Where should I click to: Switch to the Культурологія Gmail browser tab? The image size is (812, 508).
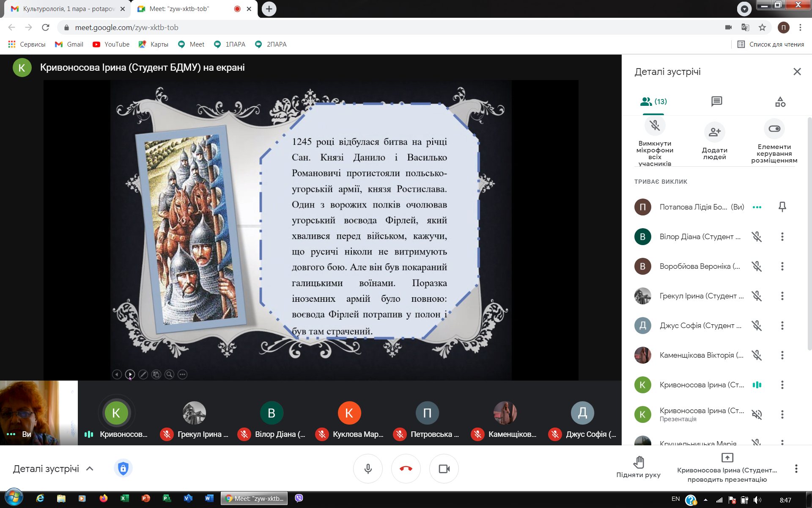[68, 9]
